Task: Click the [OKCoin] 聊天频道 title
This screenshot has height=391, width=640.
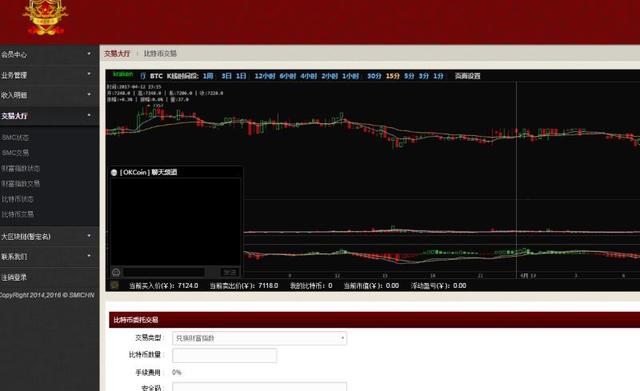Action: click(149, 172)
